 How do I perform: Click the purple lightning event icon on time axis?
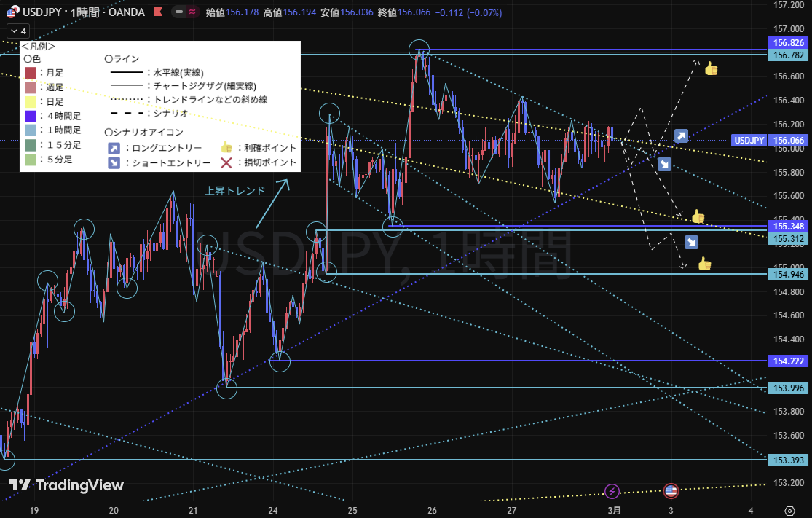612,491
